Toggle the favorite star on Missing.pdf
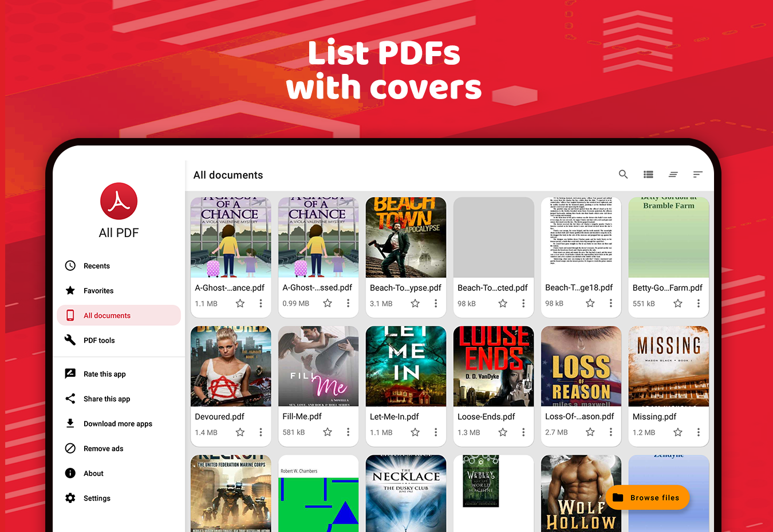This screenshot has height=532, width=773. (x=678, y=432)
